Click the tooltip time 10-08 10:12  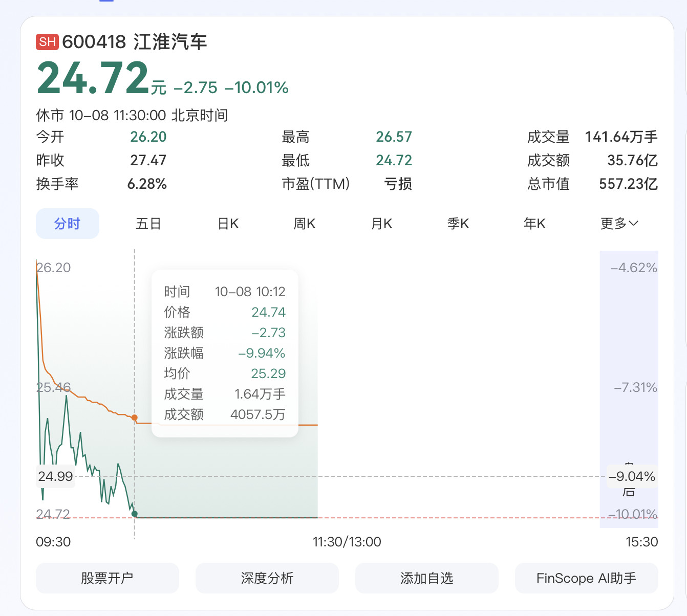pos(250,292)
